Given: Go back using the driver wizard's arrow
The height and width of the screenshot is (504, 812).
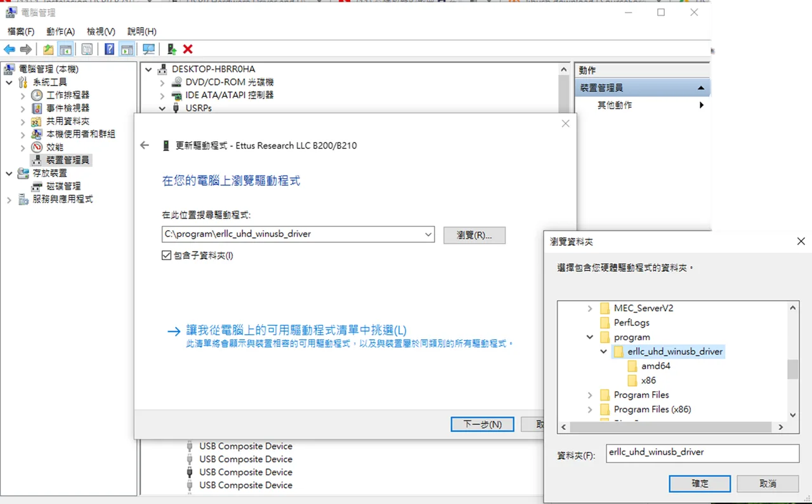Looking at the screenshot, I should pos(145,145).
